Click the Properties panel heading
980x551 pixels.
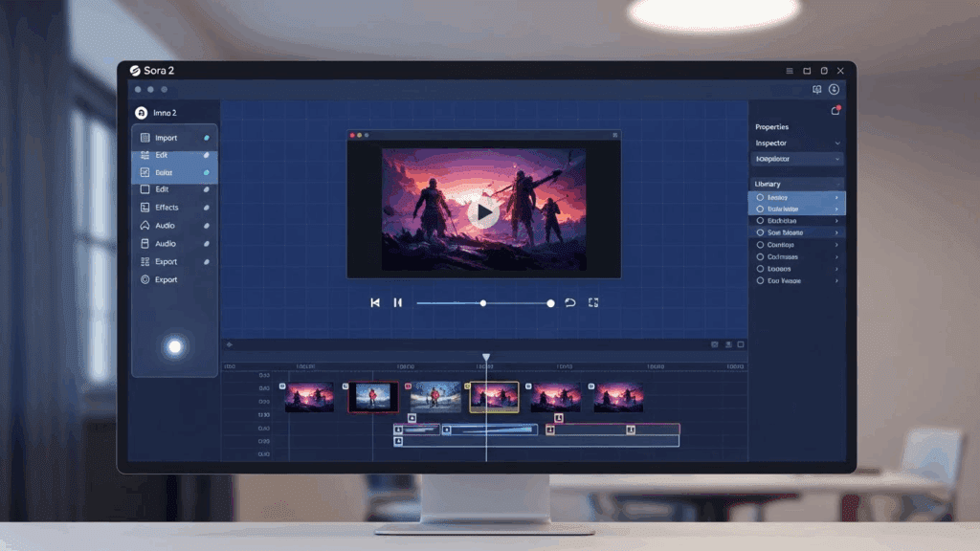[x=771, y=127]
